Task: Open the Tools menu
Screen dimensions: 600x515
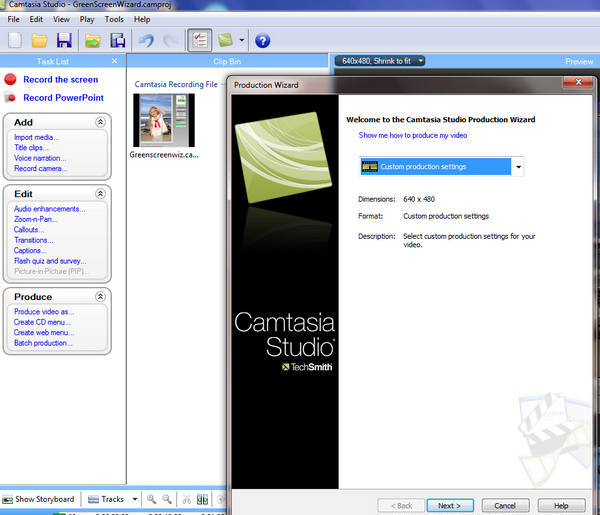Action: [114, 19]
